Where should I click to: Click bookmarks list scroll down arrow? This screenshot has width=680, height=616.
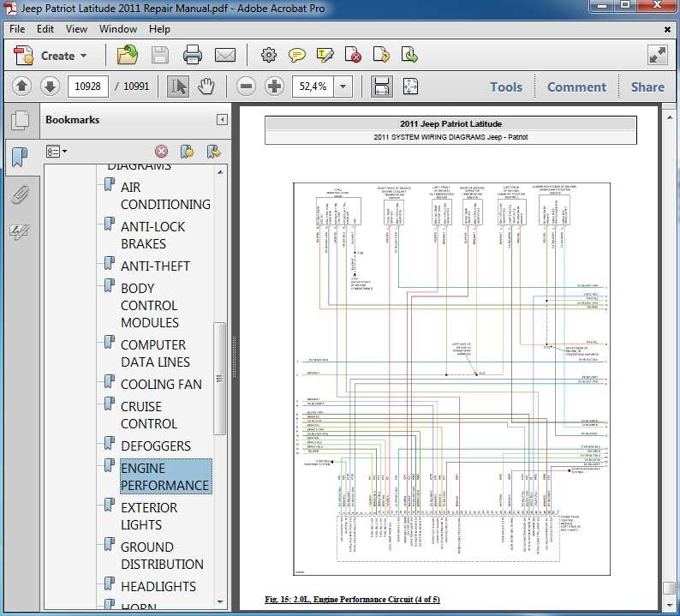(x=220, y=601)
